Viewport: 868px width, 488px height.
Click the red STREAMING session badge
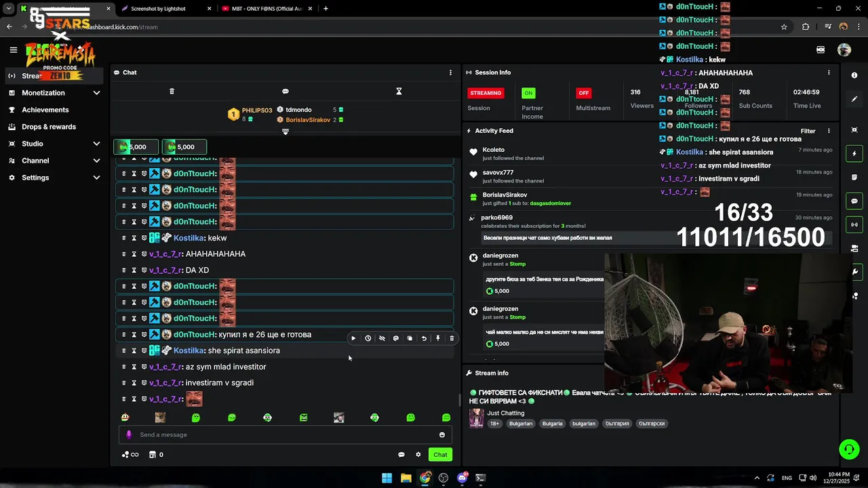point(486,93)
